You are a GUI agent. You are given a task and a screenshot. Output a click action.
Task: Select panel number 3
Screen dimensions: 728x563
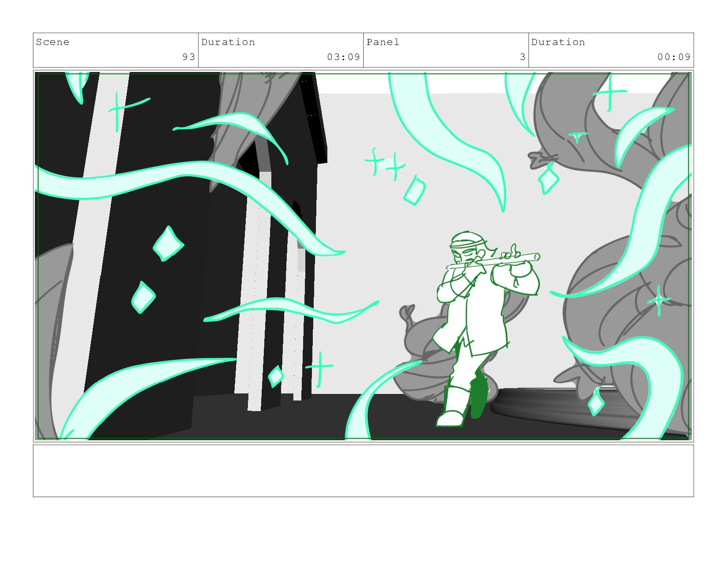(x=523, y=57)
